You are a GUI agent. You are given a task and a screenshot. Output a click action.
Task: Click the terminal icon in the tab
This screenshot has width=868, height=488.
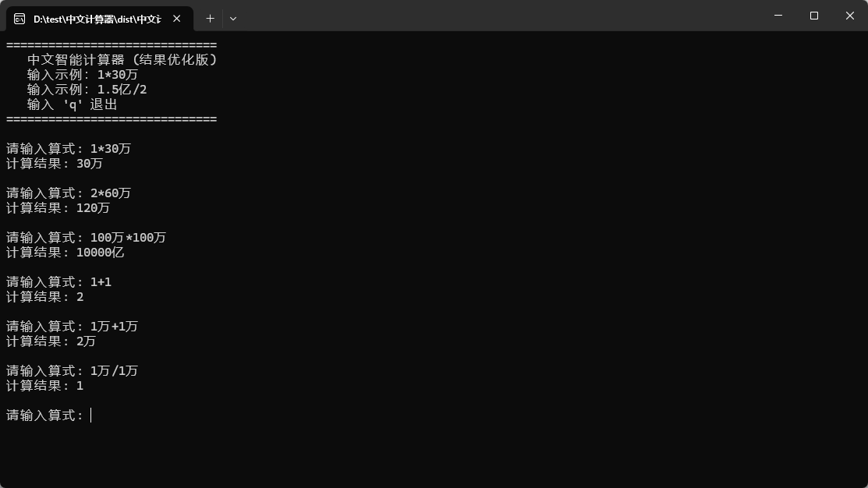point(19,18)
